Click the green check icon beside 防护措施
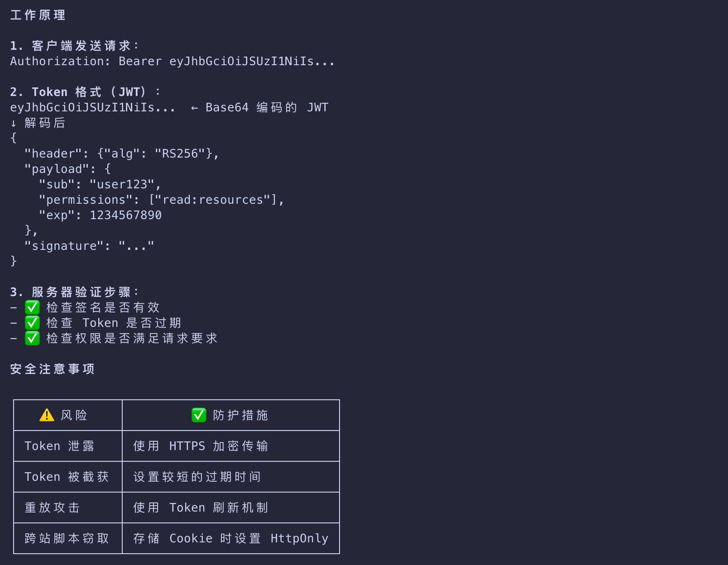Screen dimensions: 728x565 (199, 415)
